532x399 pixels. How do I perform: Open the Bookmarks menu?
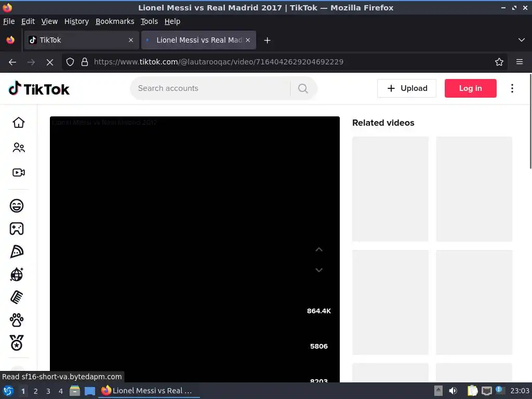click(115, 21)
